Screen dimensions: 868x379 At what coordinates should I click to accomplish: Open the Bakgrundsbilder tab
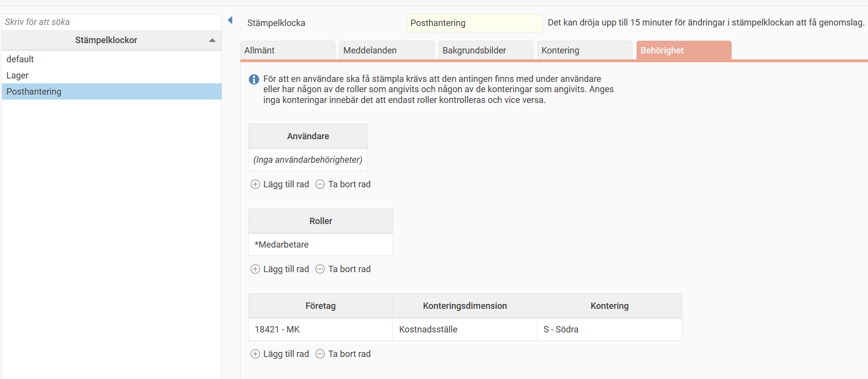point(485,51)
